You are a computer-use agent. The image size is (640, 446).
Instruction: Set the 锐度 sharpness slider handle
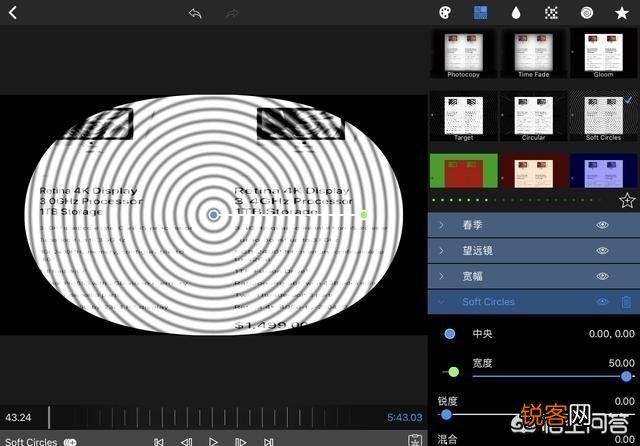[x=446, y=415]
